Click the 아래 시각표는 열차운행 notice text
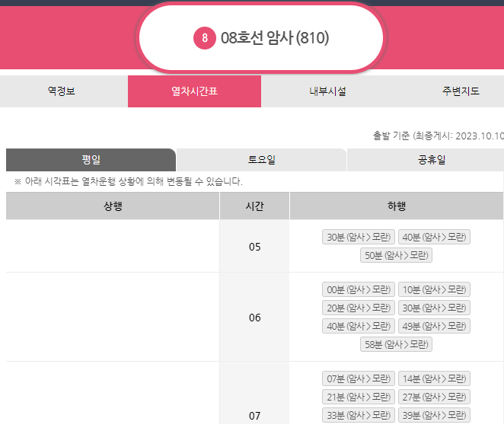The height and width of the screenshot is (431, 504). pos(129,181)
